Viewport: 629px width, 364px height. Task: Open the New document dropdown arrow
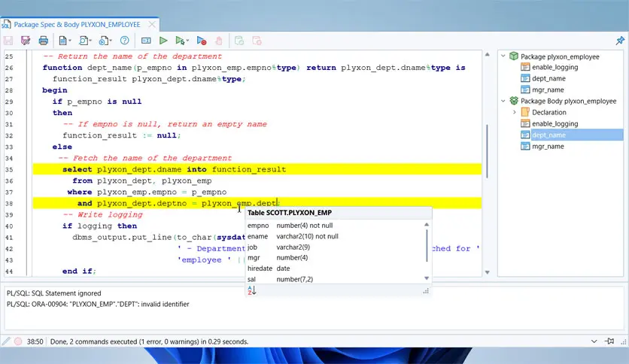(70, 41)
